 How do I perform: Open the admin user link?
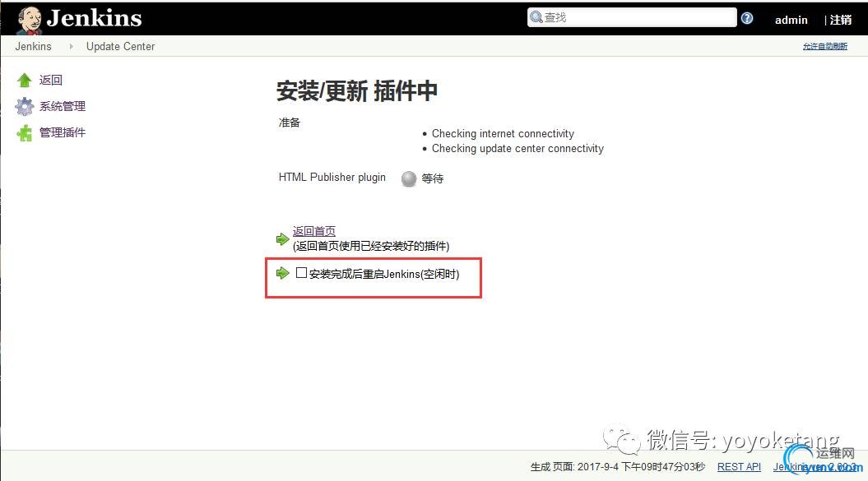pyautogui.click(x=791, y=20)
